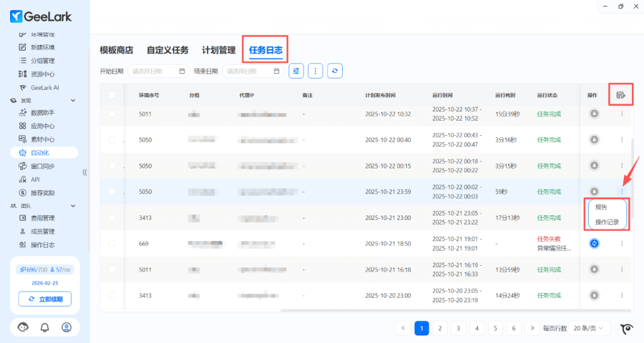Switch to the 计划管理 tab

218,50
